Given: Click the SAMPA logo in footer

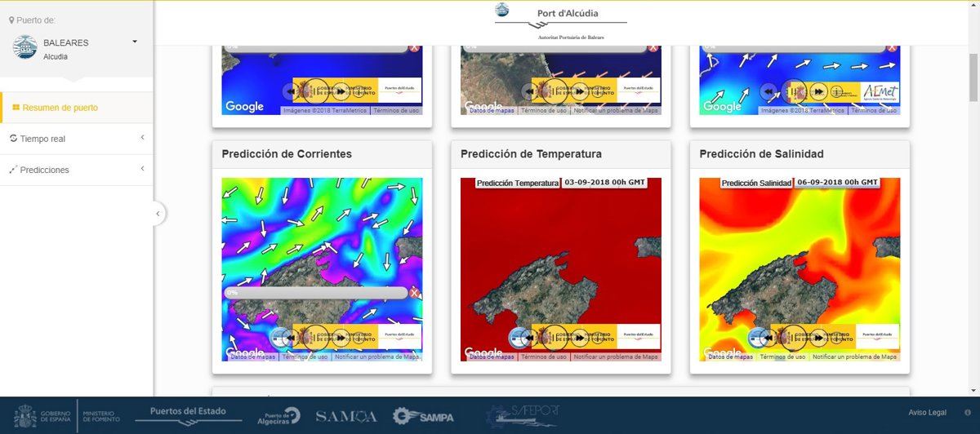Looking at the screenshot, I should click(x=423, y=416).
